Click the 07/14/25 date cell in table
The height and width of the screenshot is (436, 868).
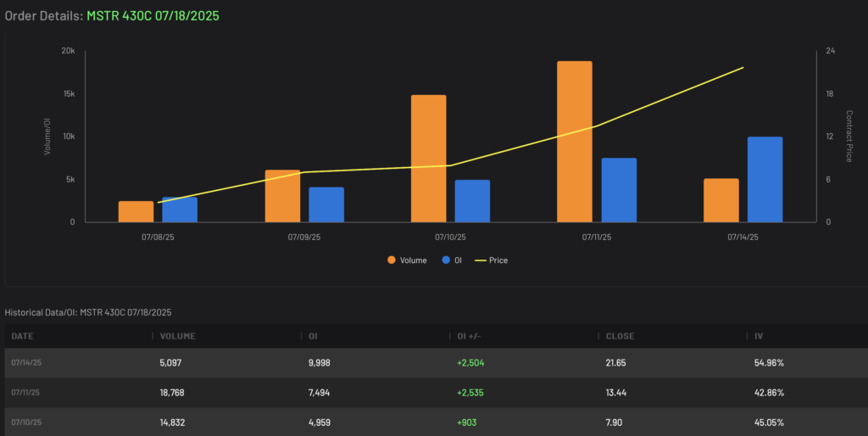tap(26, 363)
